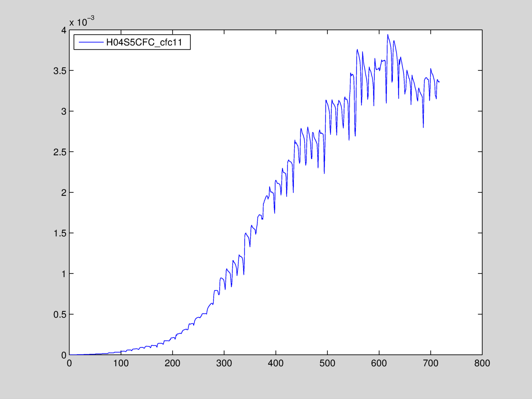Image resolution: width=532 pixels, height=399 pixels.
Task: Click the x-axis tick label 600
Action: click(x=379, y=363)
